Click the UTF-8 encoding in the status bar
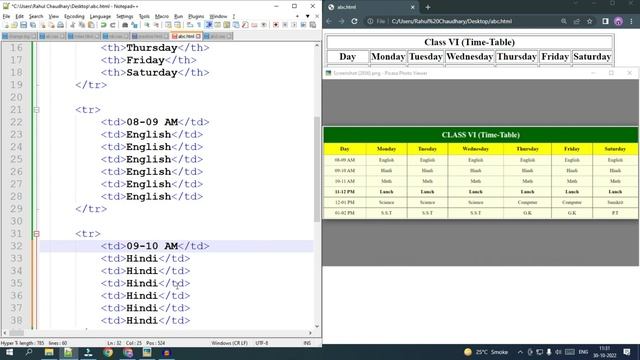The width and height of the screenshot is (640, 360). coord(262,343)
